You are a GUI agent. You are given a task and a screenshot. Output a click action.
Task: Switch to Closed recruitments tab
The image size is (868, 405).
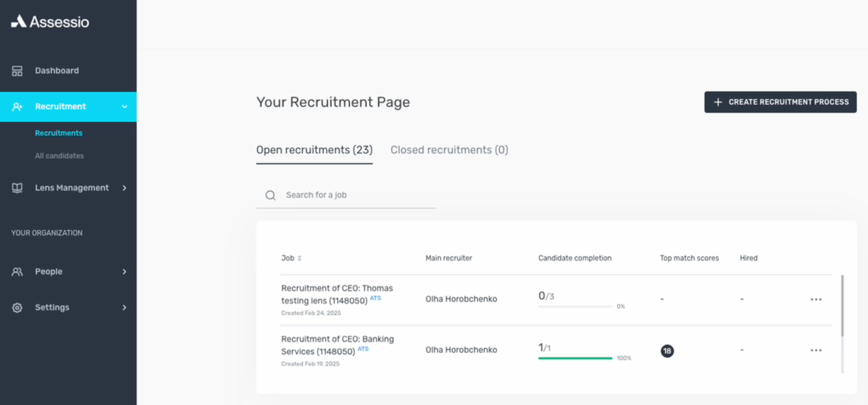pyautogui.click(x=449, y=150)
